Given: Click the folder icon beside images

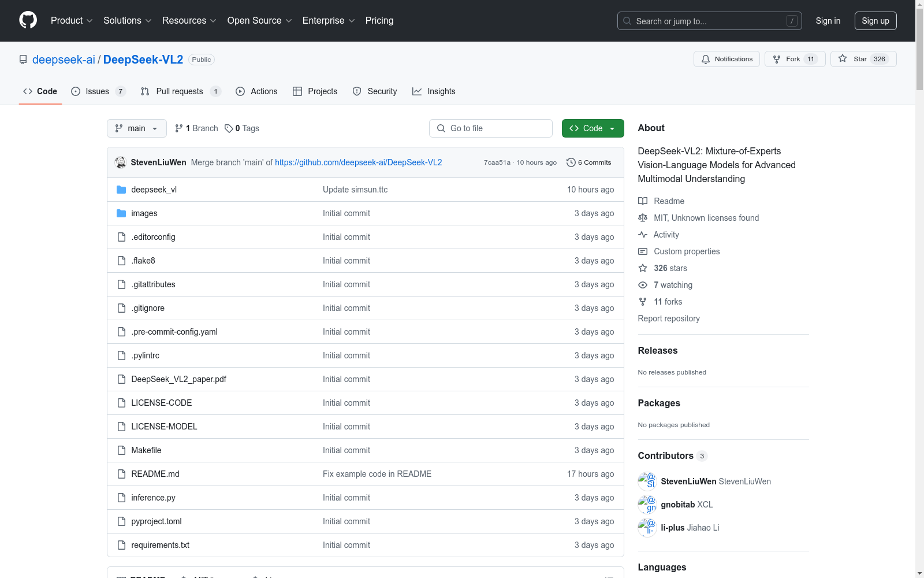Looking at the screenshot, I should (121, 213).
